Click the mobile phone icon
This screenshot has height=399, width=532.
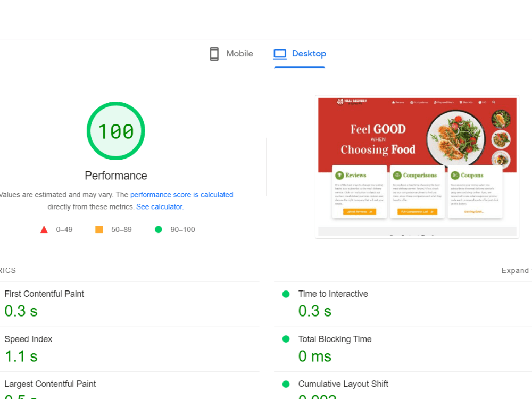point(214,54)
